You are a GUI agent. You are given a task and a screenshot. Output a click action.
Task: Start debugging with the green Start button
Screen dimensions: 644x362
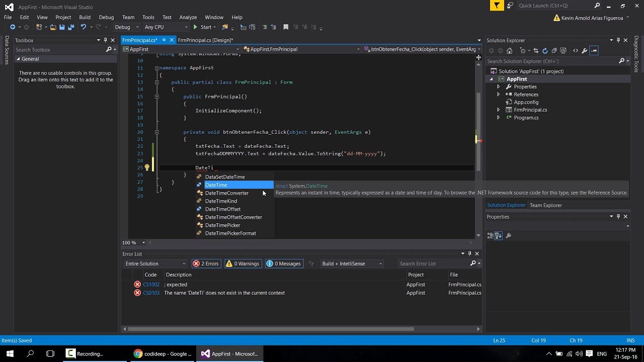point(202,27)
